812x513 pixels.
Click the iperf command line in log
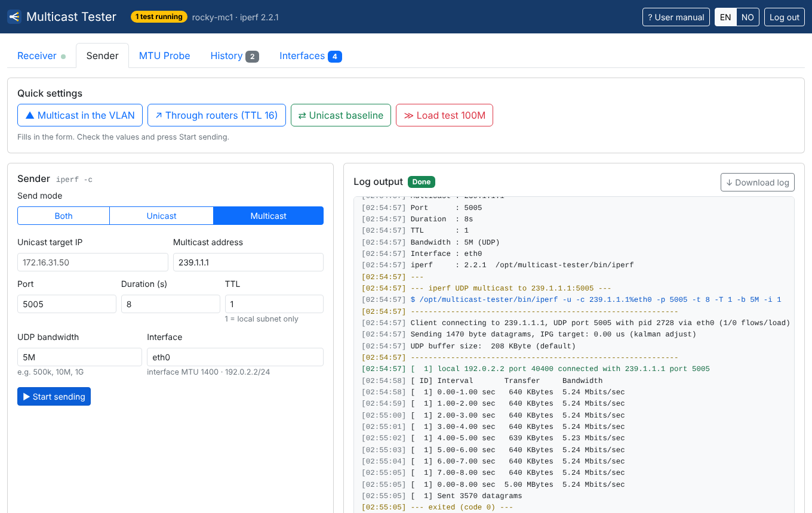571,299
